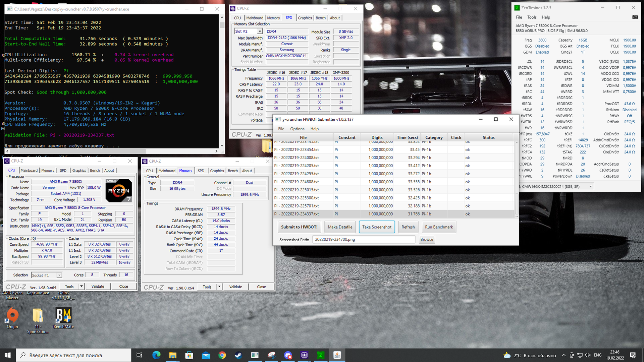Switch to the Java submitter taskbar icon
Viewport: 644px width, 362px height.
(x=337, y=355)
